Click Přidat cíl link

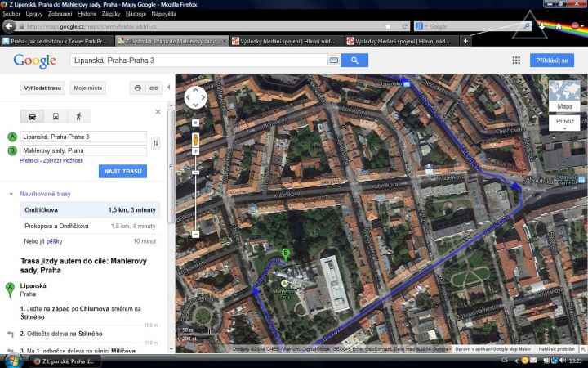(x=29, y=161)
